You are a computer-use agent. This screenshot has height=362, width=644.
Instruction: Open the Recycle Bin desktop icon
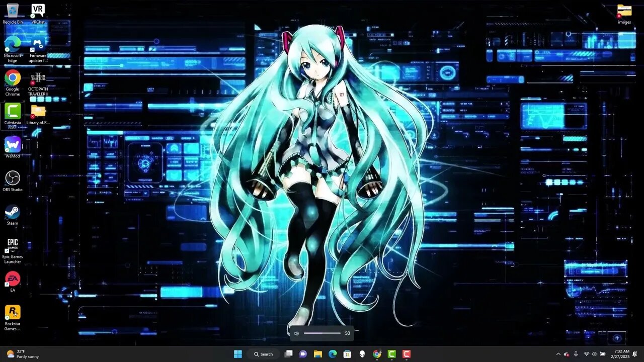[13, 14]
